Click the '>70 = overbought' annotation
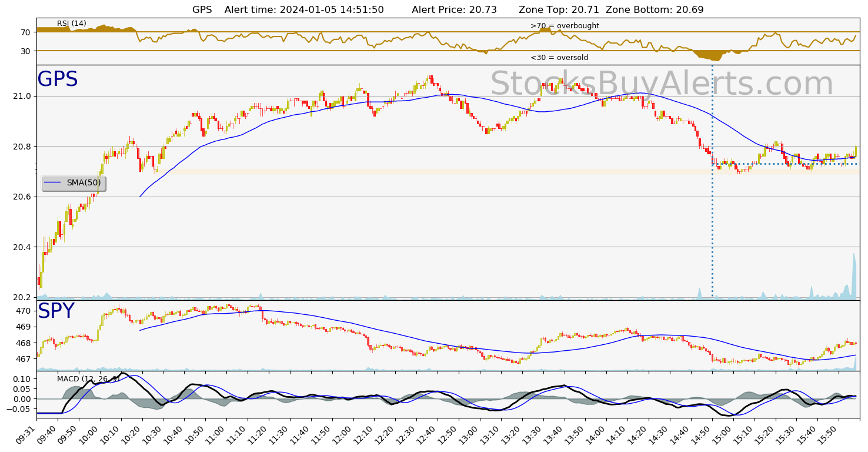 [565, 26]
